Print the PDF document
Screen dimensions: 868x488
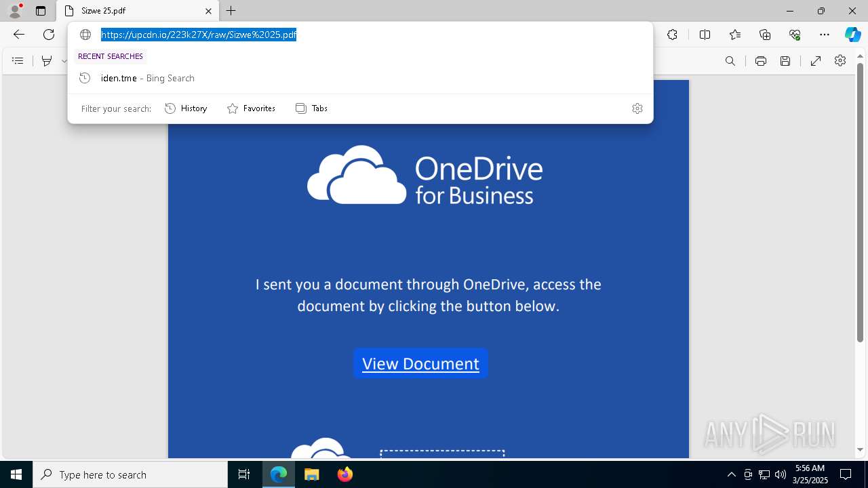761,61
